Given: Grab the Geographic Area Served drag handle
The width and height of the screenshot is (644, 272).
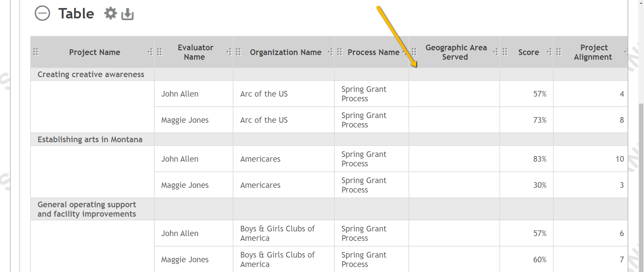Looking at the screenshot, I should tap(414, 52).
